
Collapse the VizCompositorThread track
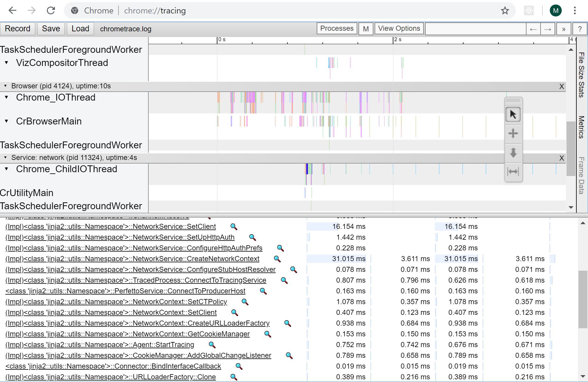tap(6, 63)
